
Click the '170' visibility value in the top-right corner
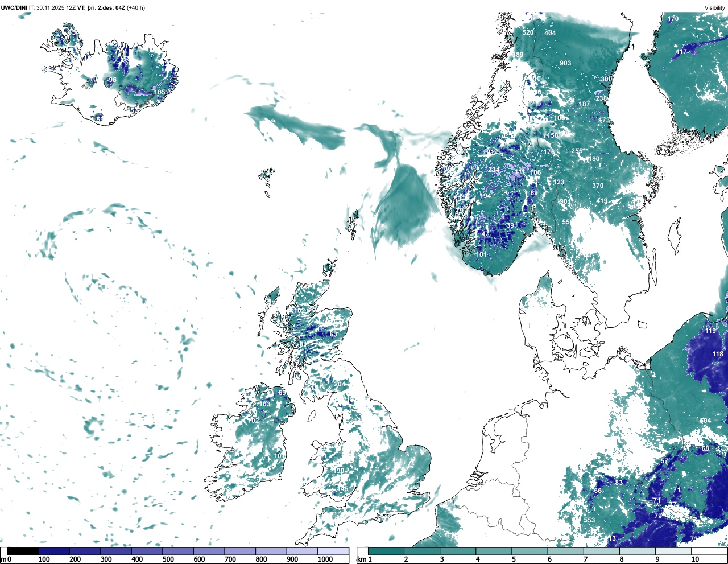(x=673, y=19)
